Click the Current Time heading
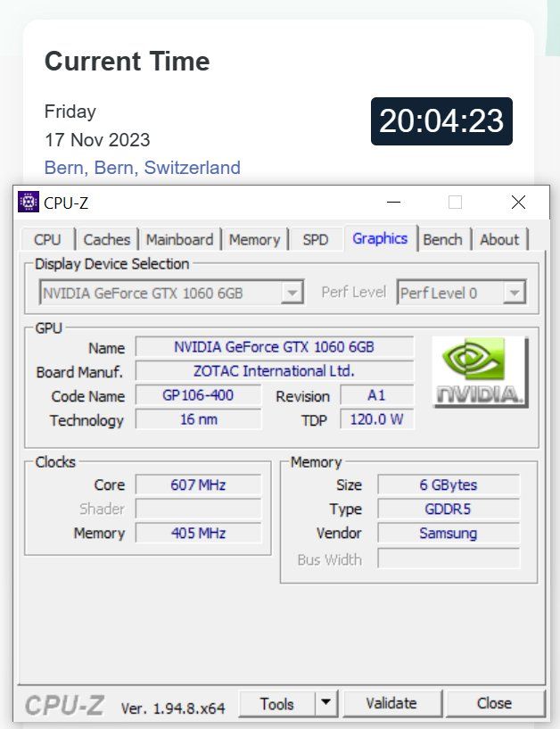 127,61
